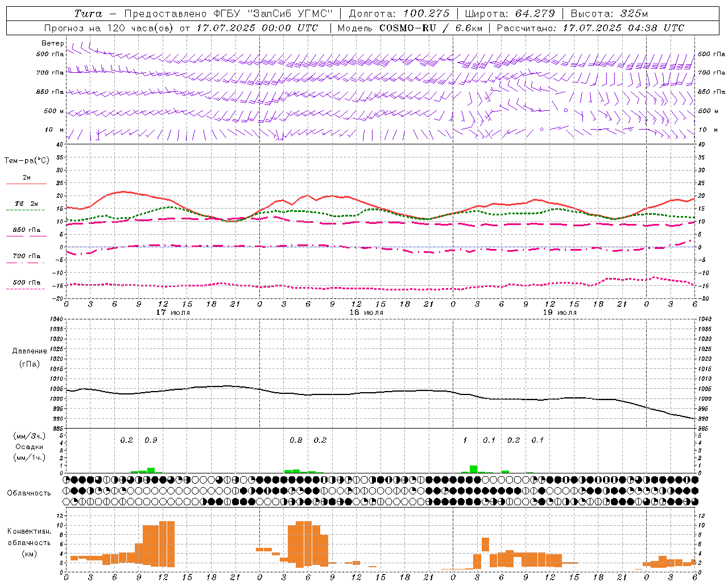Click the "Конвективн." convective cloud label
The height and width of the screenshot is (582, 728).
29,531
